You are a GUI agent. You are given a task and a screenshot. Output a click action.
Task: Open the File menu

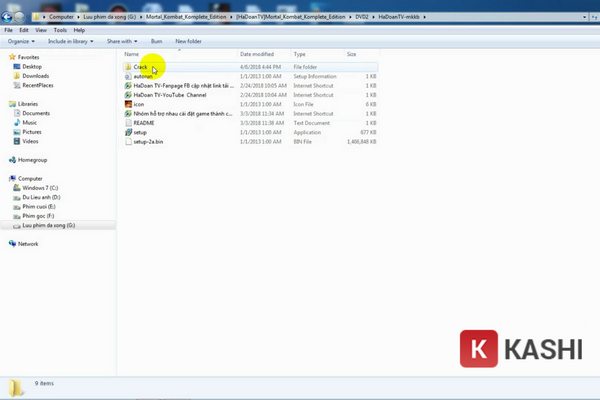8,30
